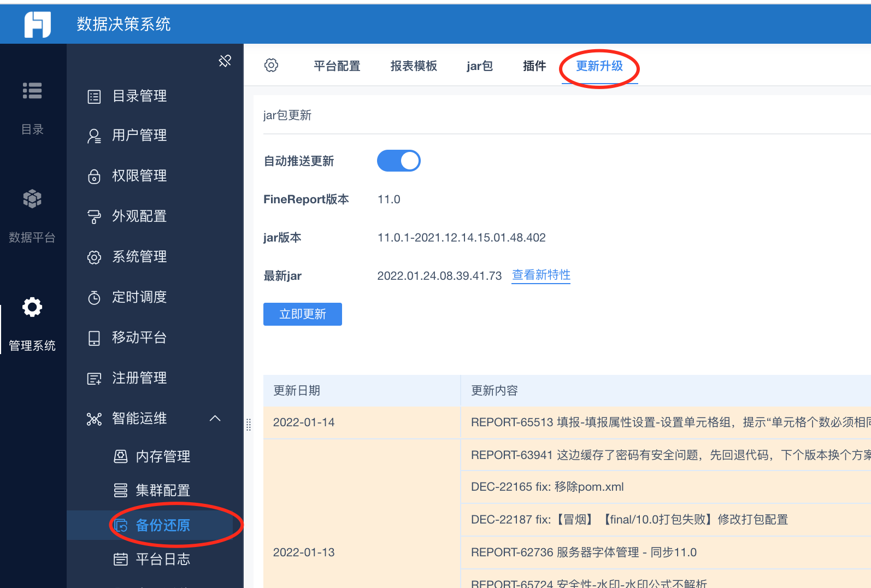Open 移动平台 menu entry
The image size is (871, 588).
[x=139, y=338]
